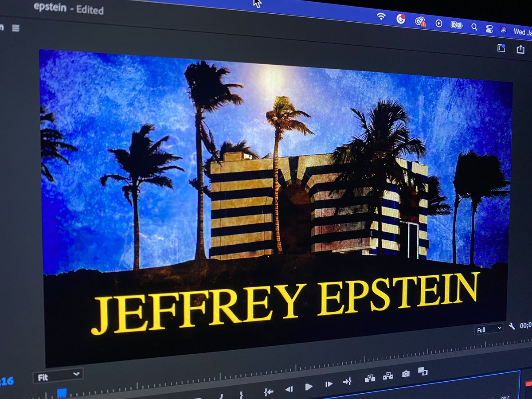Click Go to In point button
This screenshot has width=532, height=399.
point(268,391)
